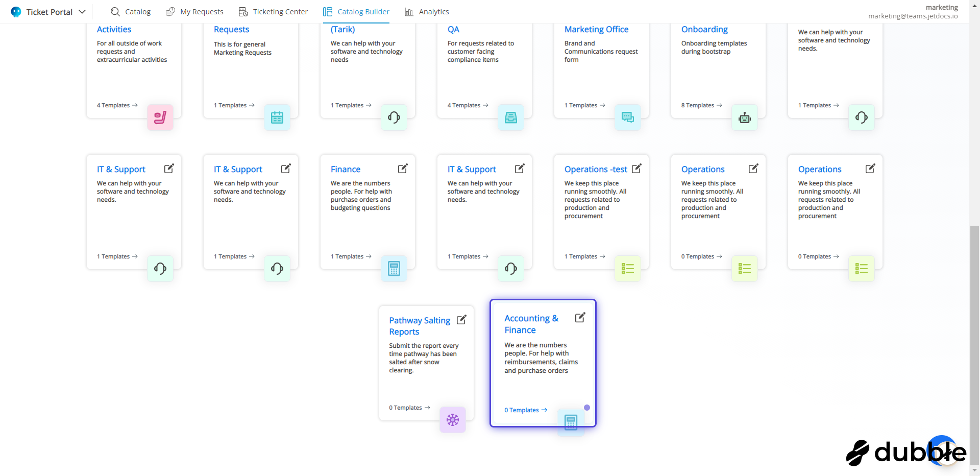The width and height of the screenshot is (980, 476).
Task: Open the Marketing Office category title
Action: click(x=596, y=30)
